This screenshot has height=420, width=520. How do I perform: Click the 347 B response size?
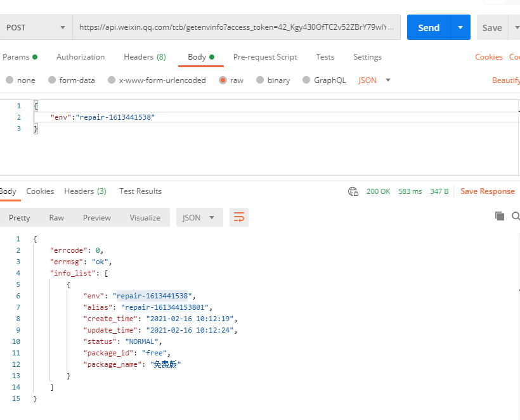click(439, 191)
